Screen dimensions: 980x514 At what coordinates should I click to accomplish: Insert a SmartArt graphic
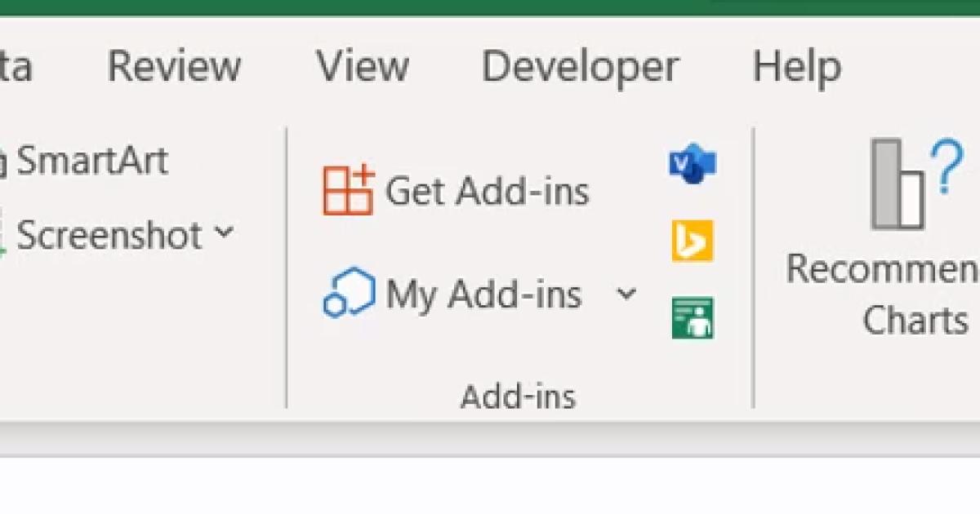click(91, 161)
